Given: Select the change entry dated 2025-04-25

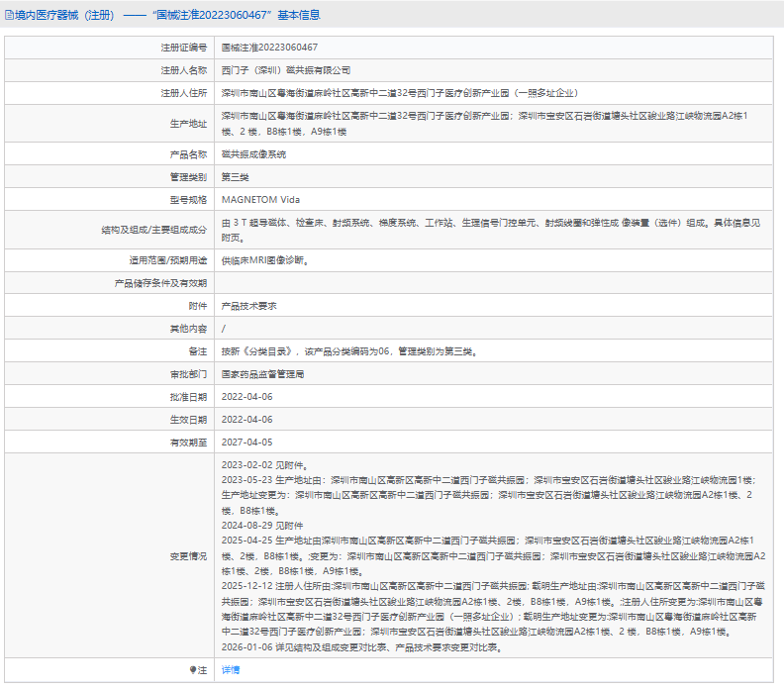Looking at the screenshot, I should click(494, 555).
